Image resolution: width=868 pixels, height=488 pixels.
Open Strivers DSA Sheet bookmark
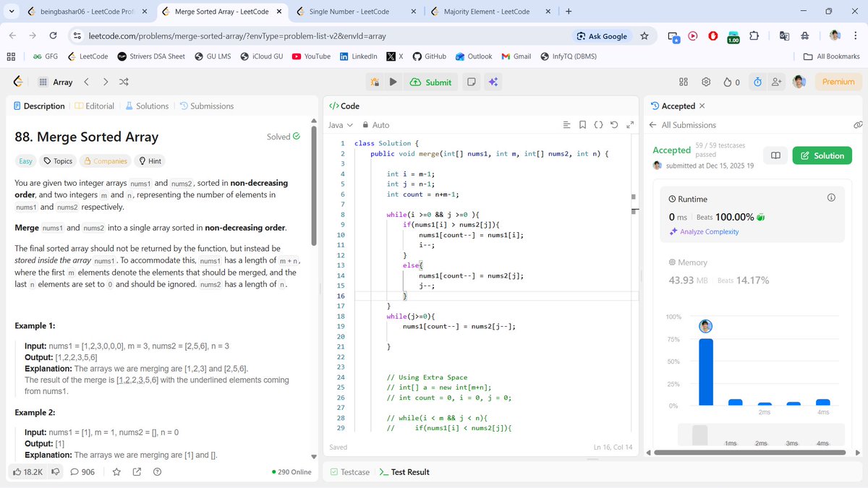coord(151,56)
